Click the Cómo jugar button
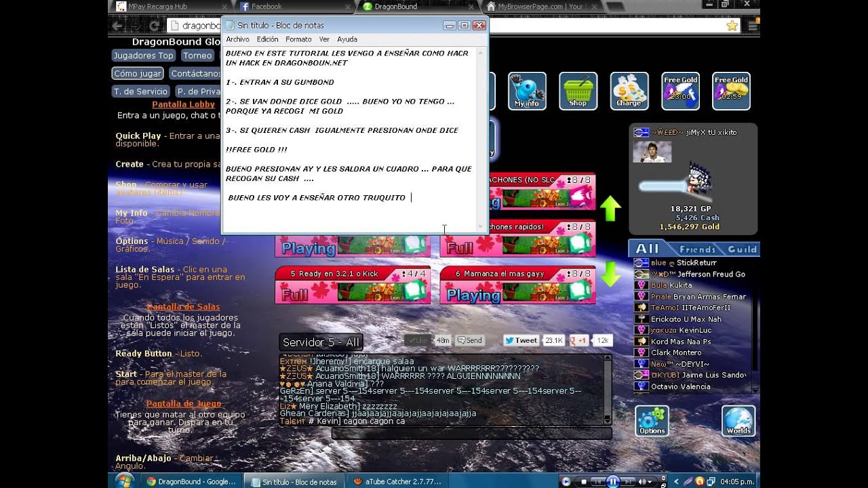The height and width of the screenshot is (488, 868). point(138,73)
